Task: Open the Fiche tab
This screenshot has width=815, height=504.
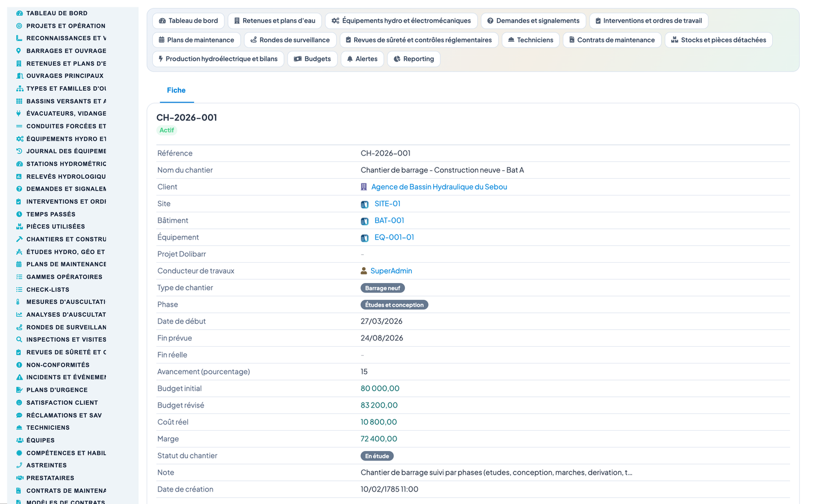Action: point(177,90)
